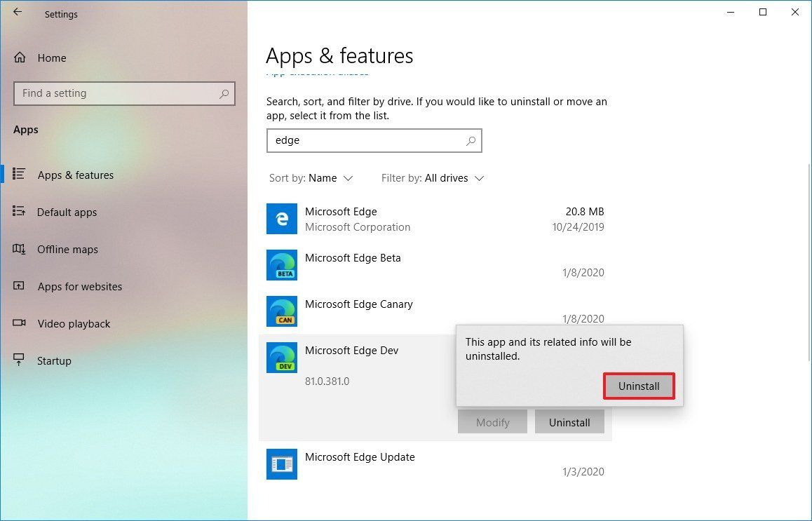Image resolution: width=812 pixels, height=521 pixels.
Task: Click the Microsoft Edge legacy 'e' icon
Action: coord(282,219)
